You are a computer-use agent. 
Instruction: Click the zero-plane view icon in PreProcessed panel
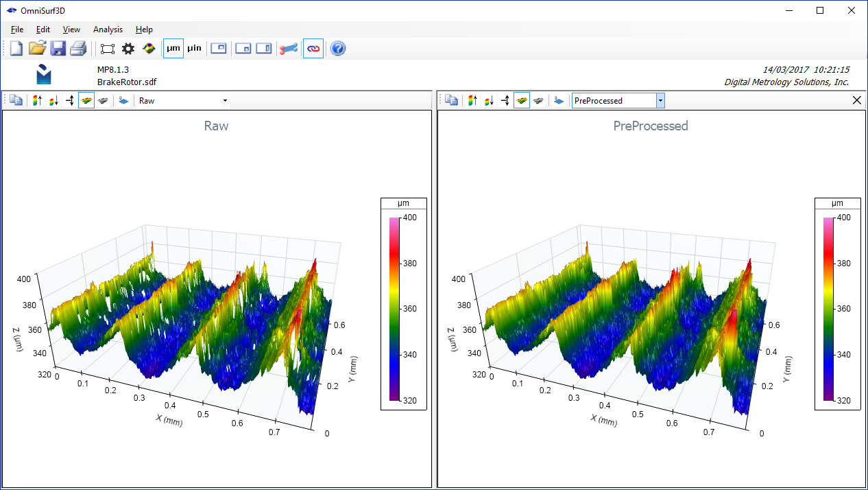tap(559, 100)
